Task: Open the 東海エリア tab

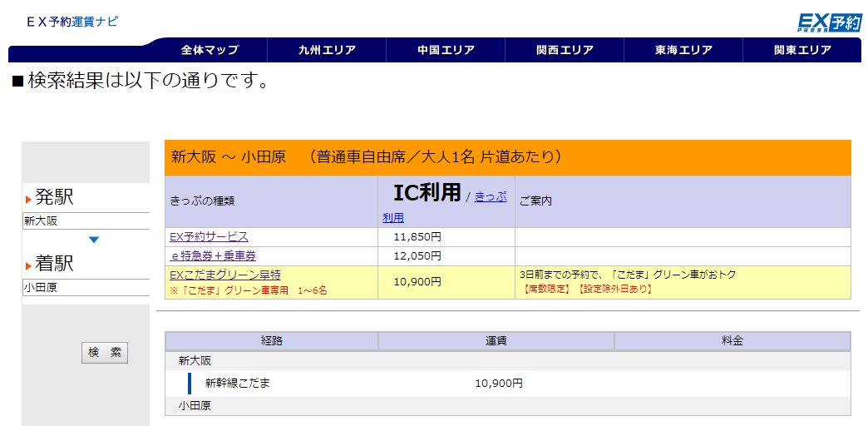Action: [x=683, y=50]
